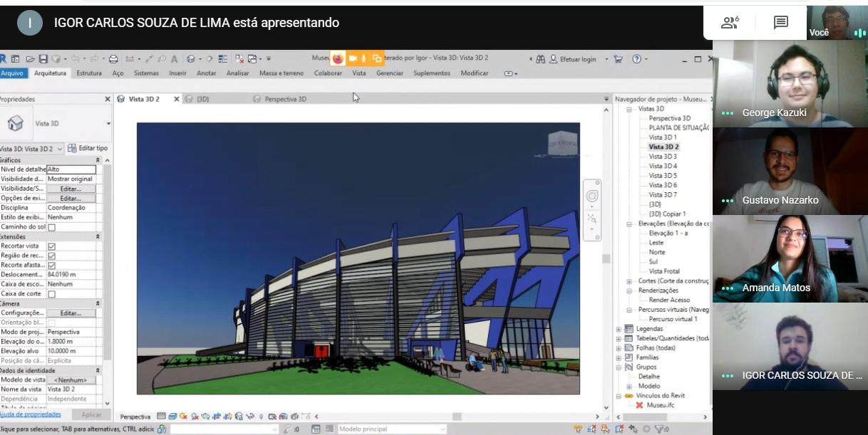This screenshot has width=868, height=435.
Task: Click the help question mark icon
Action: click(x=636, y=59)
